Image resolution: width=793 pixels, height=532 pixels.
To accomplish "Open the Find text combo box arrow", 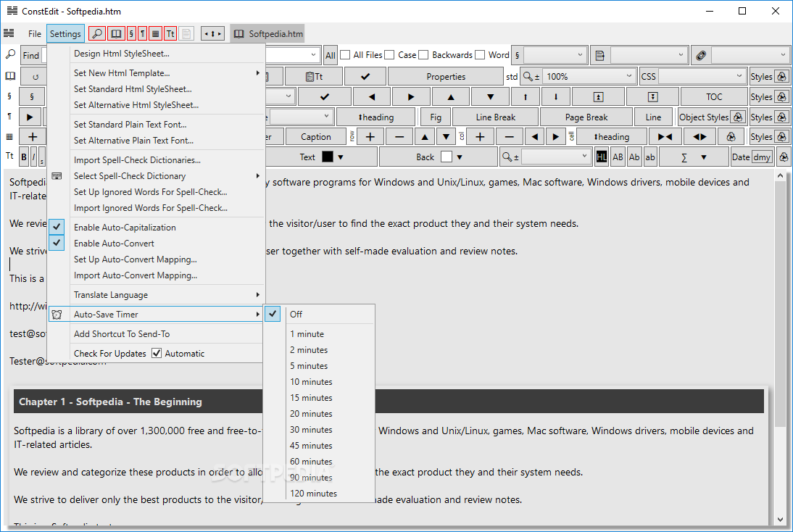I will click(x=314, y=54).
